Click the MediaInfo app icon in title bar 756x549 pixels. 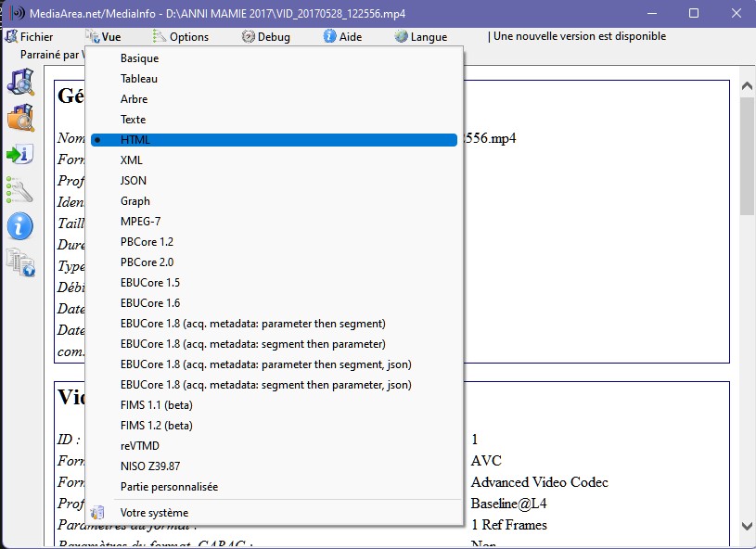(x=15, y=15)
